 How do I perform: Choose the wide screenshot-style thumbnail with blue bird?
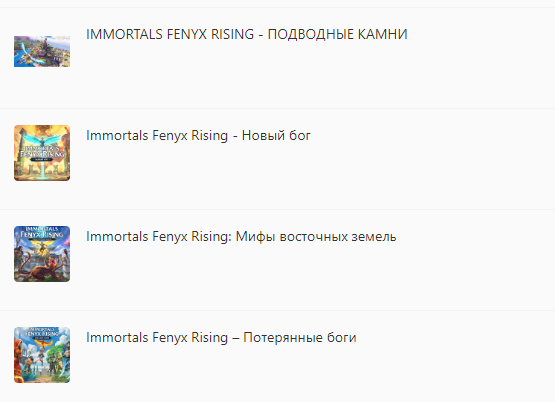point(42,51)
